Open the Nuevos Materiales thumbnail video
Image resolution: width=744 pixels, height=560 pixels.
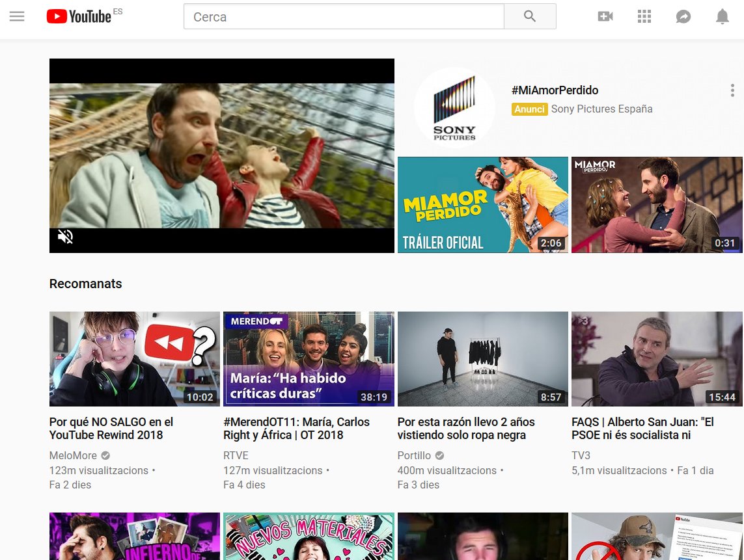point(309,537)
